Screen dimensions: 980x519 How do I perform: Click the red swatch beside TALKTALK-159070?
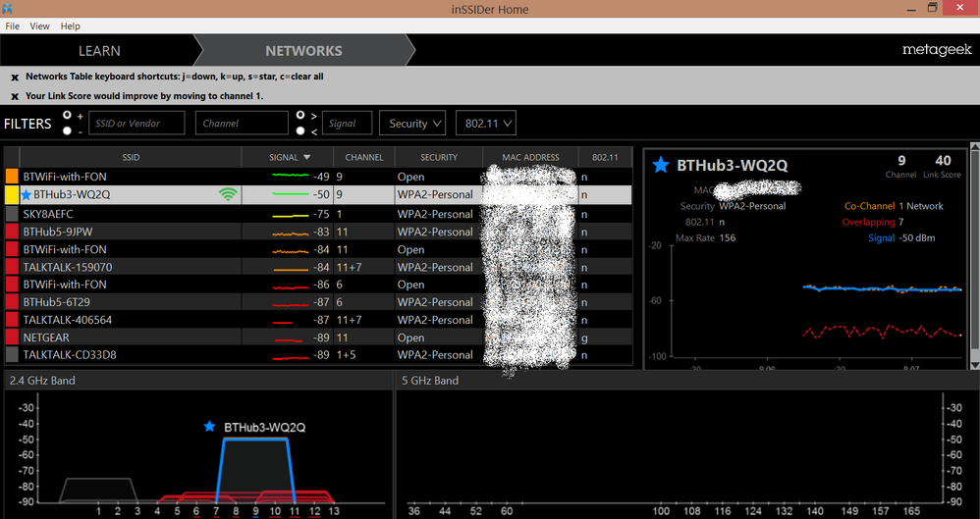12,267
